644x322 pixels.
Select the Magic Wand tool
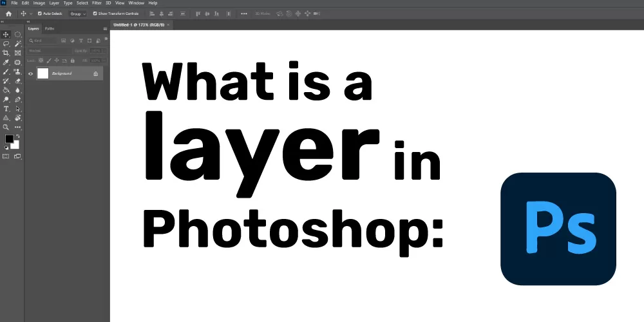pos(17,44)
